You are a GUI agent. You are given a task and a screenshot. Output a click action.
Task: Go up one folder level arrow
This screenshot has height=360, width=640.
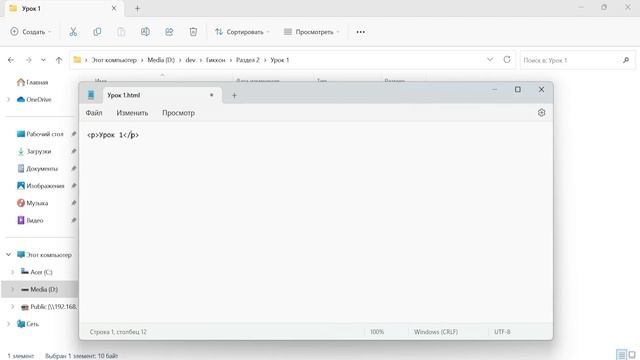pos(59,60)
